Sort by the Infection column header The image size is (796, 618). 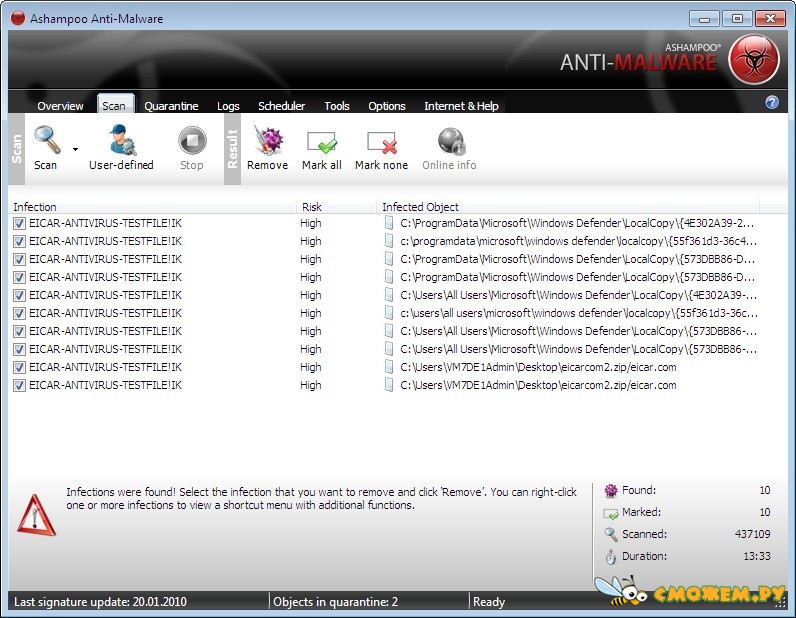point(153,207)
